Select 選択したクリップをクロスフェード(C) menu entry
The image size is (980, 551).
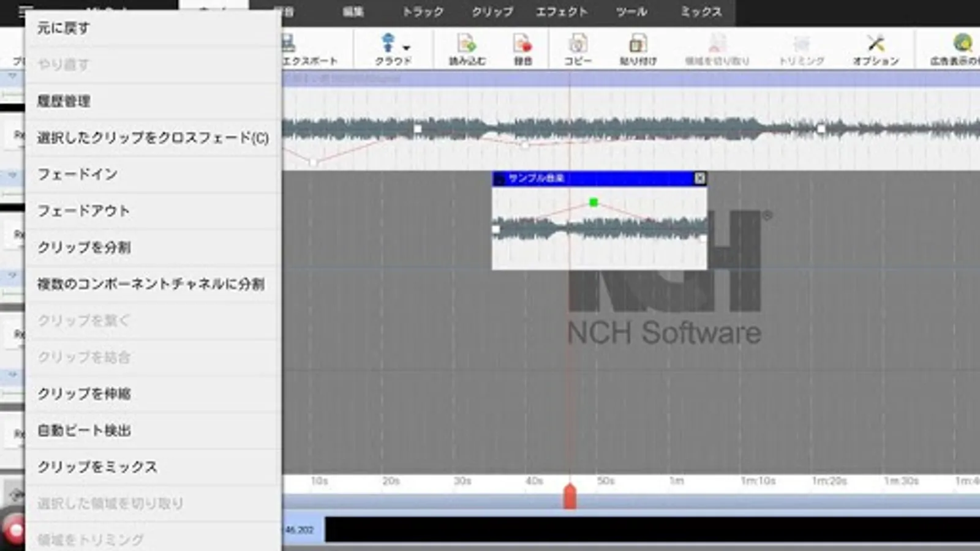[153, 138]
